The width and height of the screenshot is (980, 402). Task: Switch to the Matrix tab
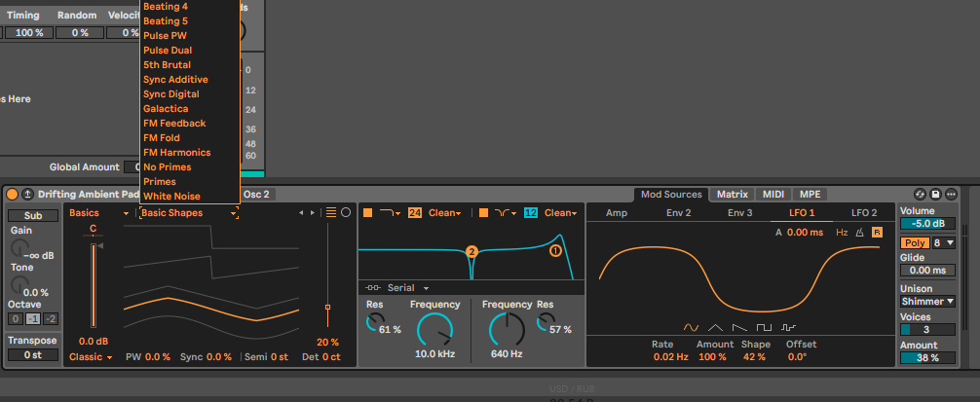[732, 194]
